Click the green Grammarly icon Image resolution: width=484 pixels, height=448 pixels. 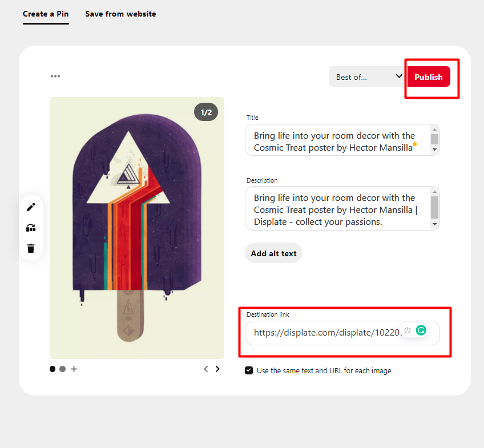click(x=421, y=330)
